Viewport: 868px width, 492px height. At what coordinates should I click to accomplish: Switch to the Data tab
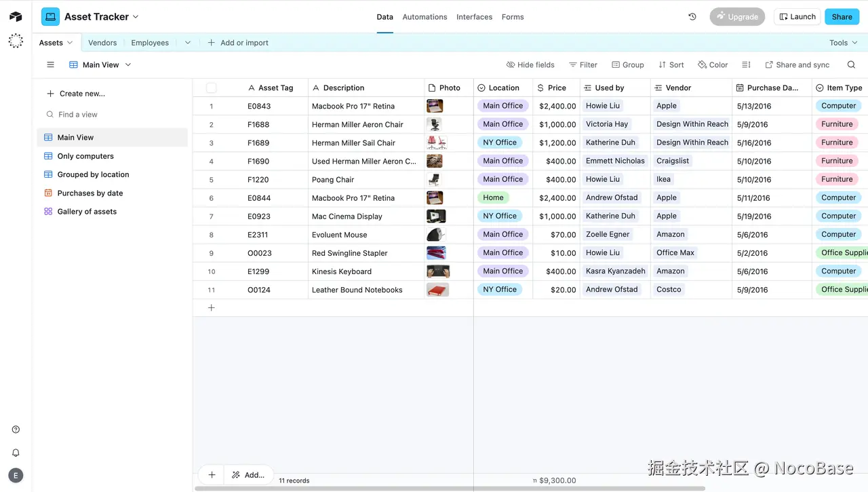coord(384,17)
